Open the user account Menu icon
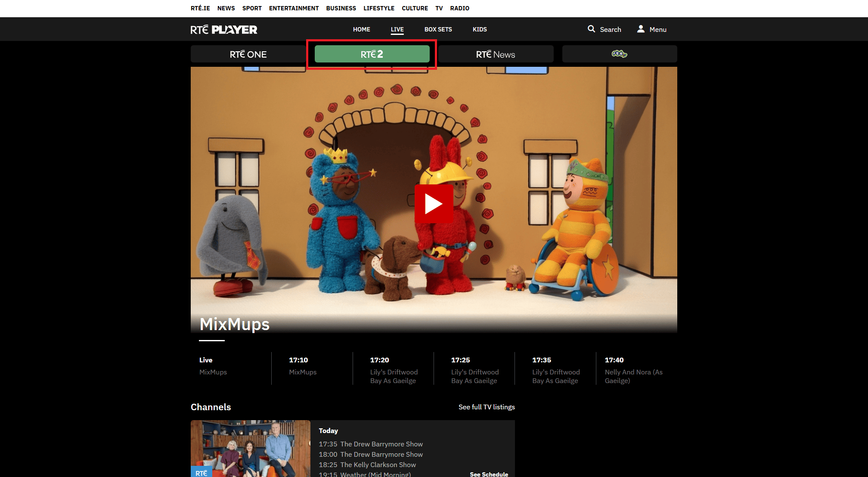 point(641,29)
